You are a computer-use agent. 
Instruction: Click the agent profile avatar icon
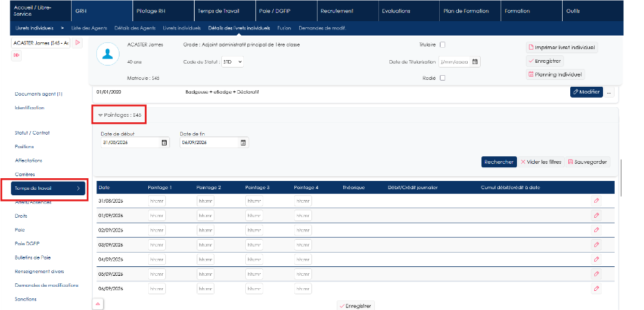click(108, 54)
